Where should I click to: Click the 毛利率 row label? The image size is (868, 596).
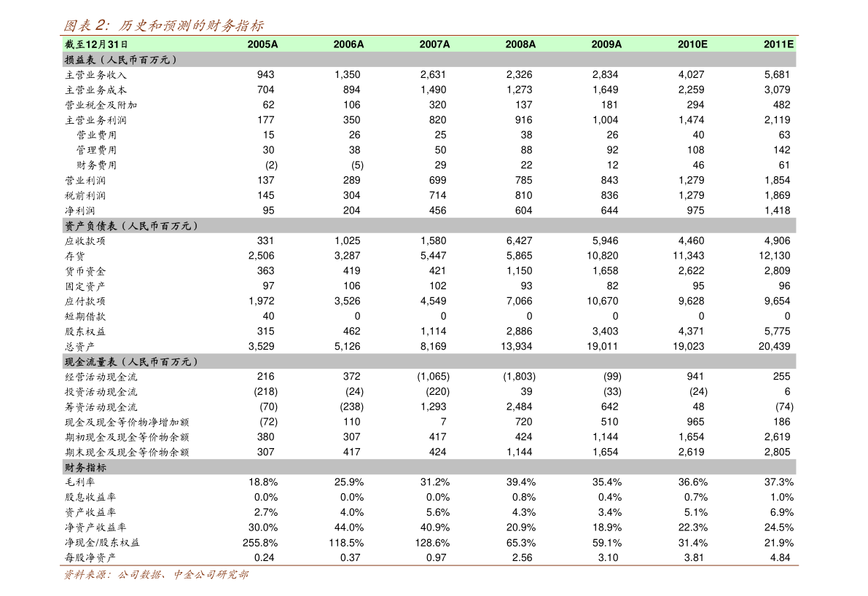(x=79, y=482)
